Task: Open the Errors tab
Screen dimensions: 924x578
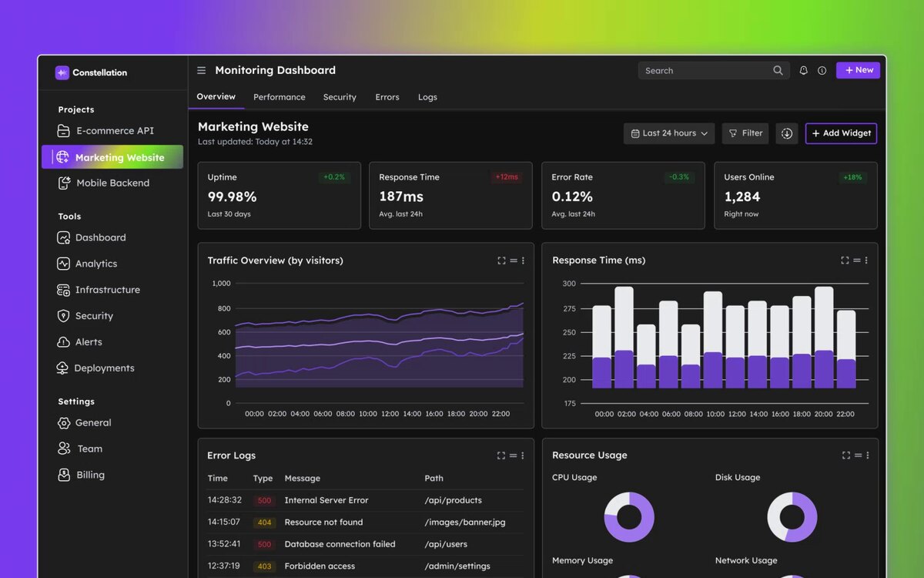Action: click(387, 97)
